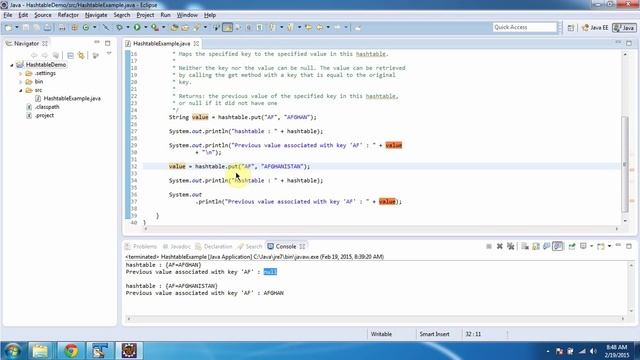Open the Debug history dropdown arrow
The height and width of the screenshot is (360, 640).
tap(127, 28)
